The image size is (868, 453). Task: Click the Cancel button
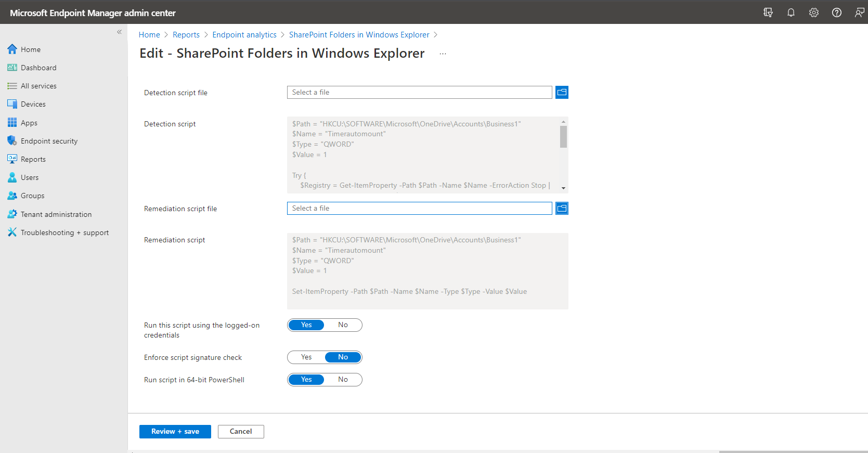coord(241,432)
